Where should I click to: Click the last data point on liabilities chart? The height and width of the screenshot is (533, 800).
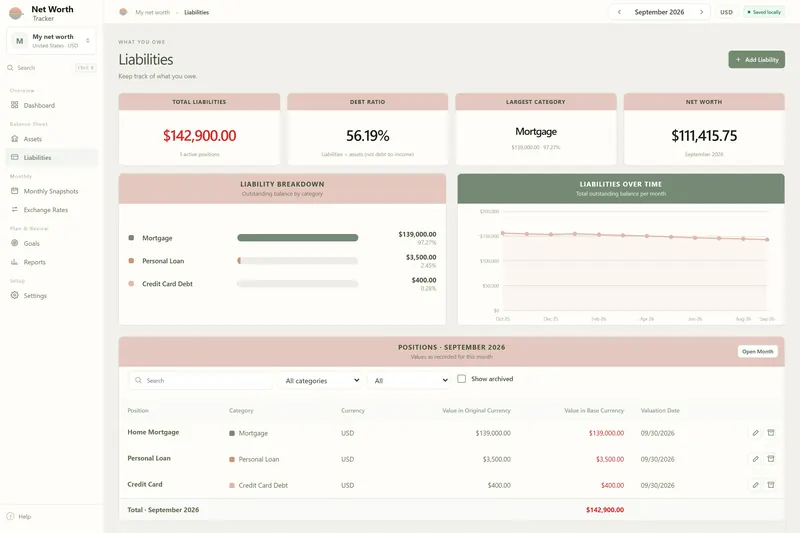[x=767, y=239]
